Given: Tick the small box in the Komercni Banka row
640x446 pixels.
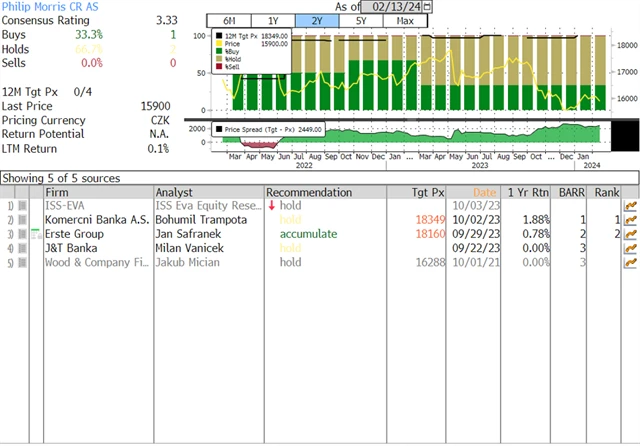Looking at the screenshot, I should tap(23, 220).
